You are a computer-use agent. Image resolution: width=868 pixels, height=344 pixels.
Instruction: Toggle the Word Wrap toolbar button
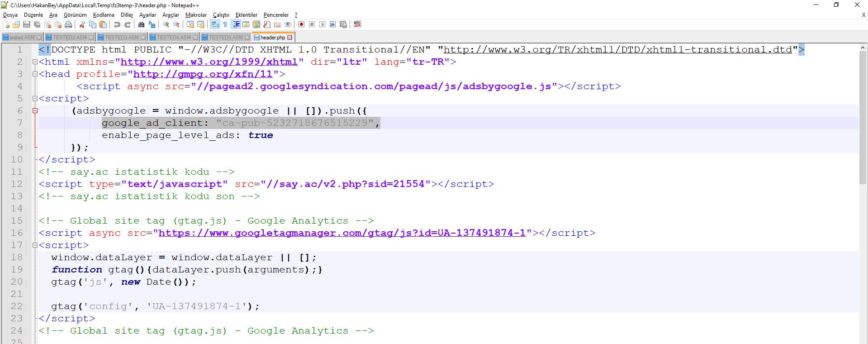(x=215, y=24)
